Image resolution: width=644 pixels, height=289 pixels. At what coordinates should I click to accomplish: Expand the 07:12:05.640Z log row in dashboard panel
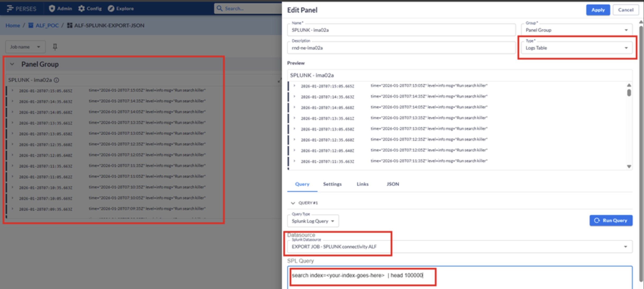(12, 155)
